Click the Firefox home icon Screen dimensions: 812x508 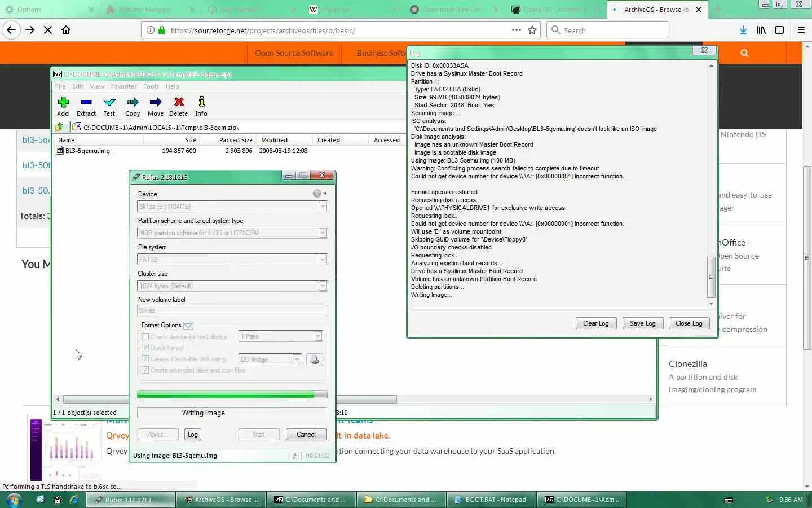(66, 30)
